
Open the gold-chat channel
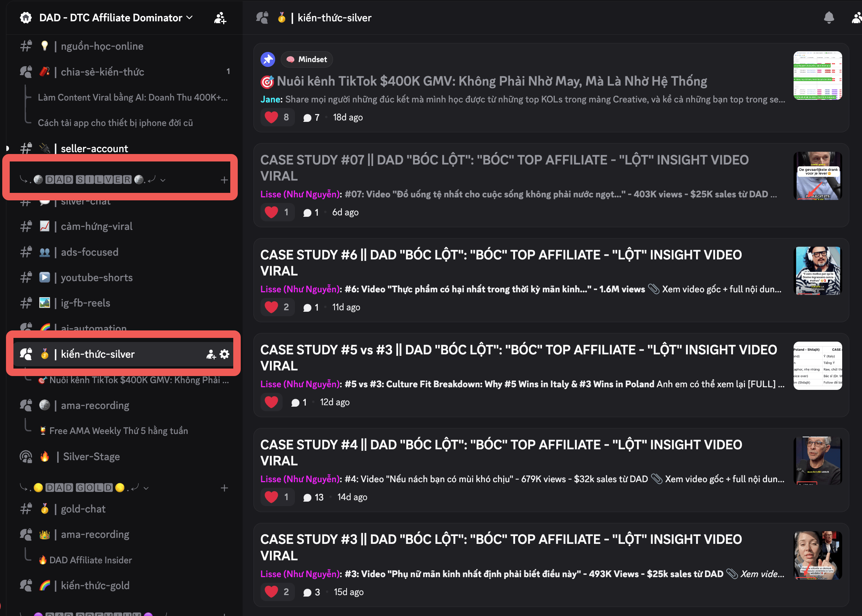point(83,509)
